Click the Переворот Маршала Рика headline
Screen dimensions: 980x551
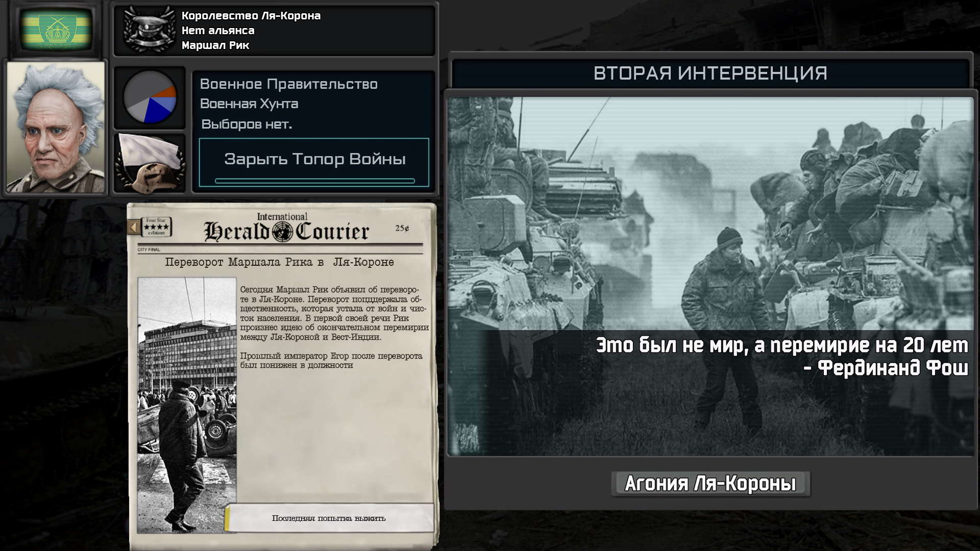pos(280,262)
